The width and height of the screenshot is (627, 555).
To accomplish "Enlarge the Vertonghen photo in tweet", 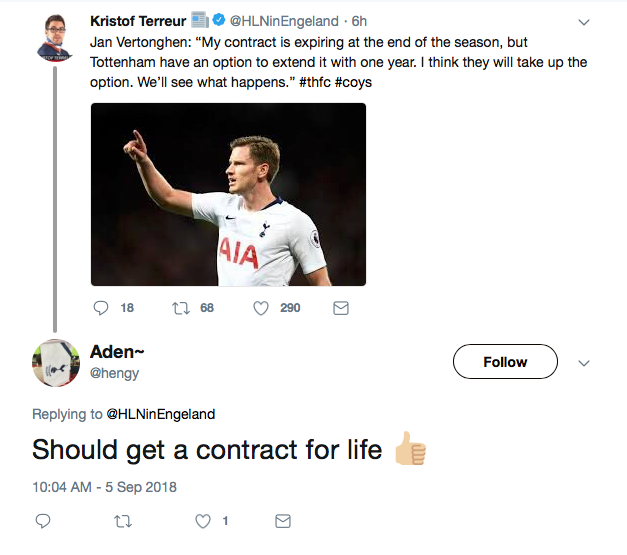I will coord(228,194).
